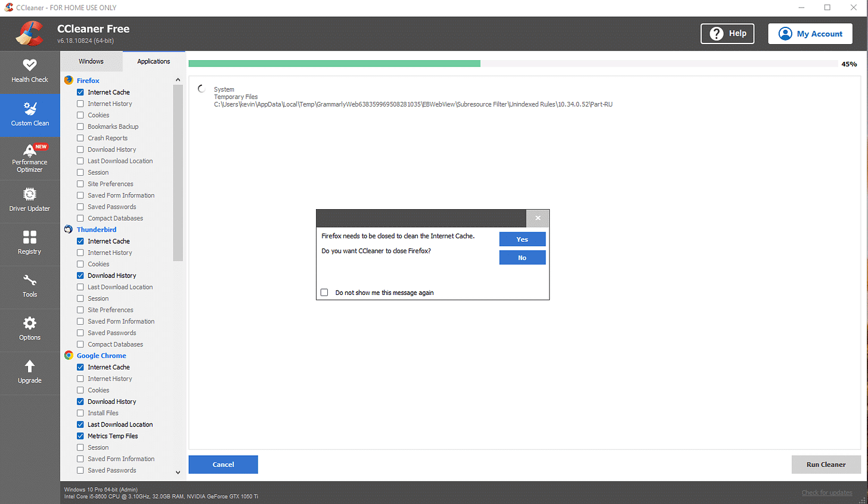Viewport: 868px width, 504px height.
Task: Check Thunderbird Saved Passwords
Action: pyautogui.click(x=80, y=333)
